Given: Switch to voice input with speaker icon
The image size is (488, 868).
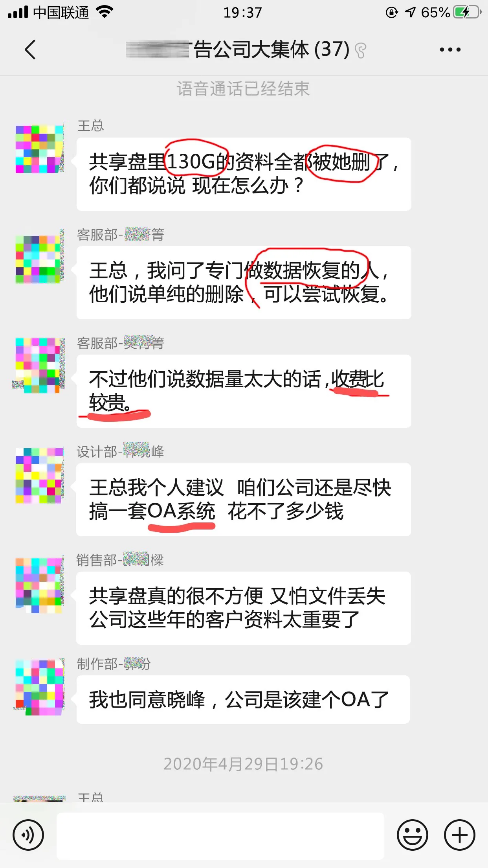Looking at the screenshot, I should tap(28, 835).
